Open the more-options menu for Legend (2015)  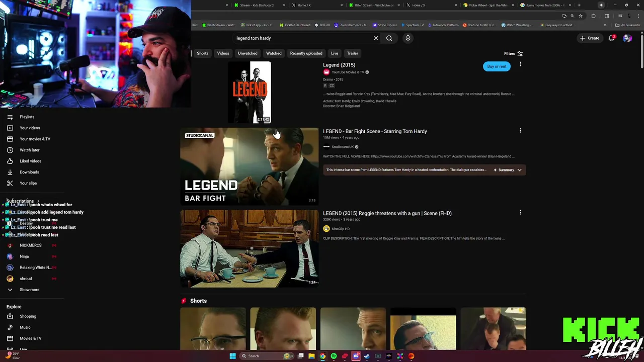(521, 64)
